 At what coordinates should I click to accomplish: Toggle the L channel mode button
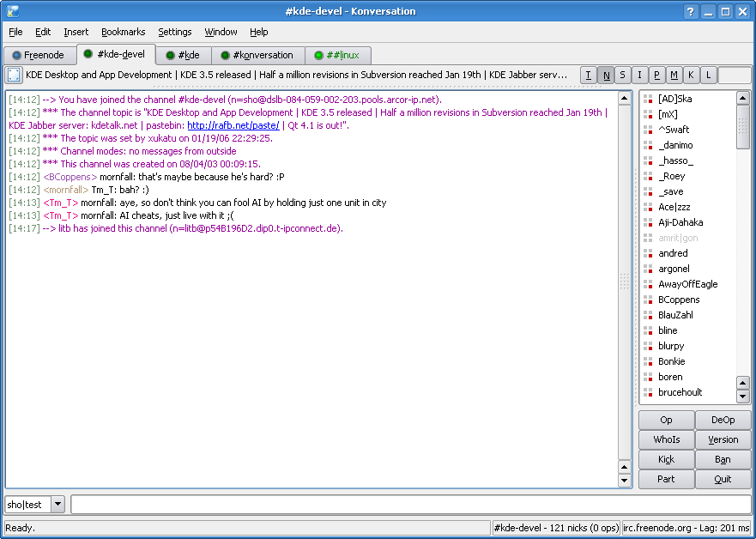[708, 76]
